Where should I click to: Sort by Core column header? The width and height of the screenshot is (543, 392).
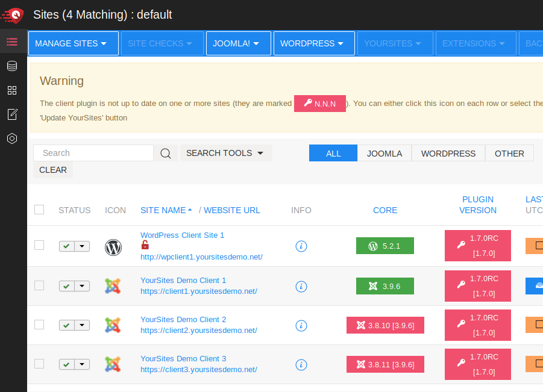(385, 210)
